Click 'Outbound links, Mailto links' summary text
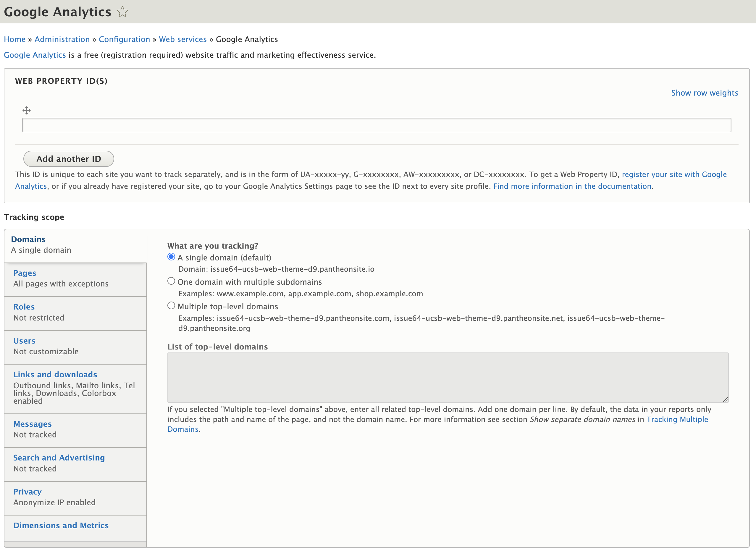 point(74,393)
